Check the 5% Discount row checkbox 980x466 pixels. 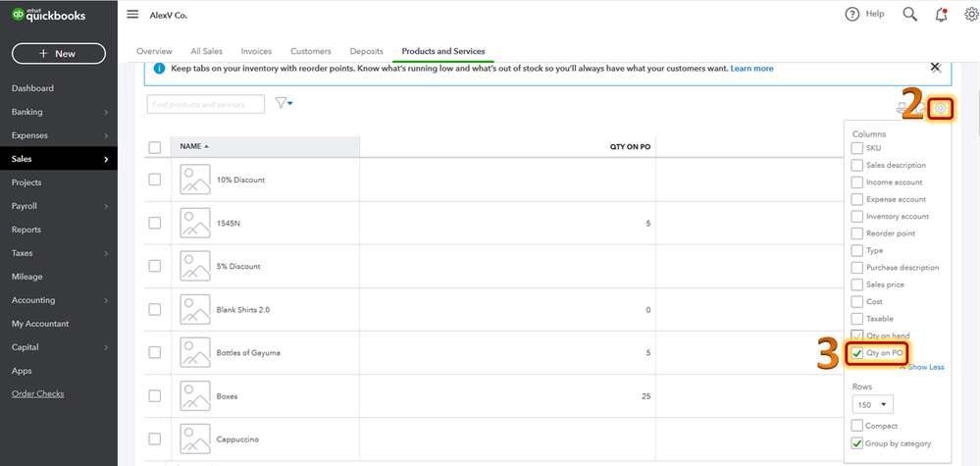154,266
